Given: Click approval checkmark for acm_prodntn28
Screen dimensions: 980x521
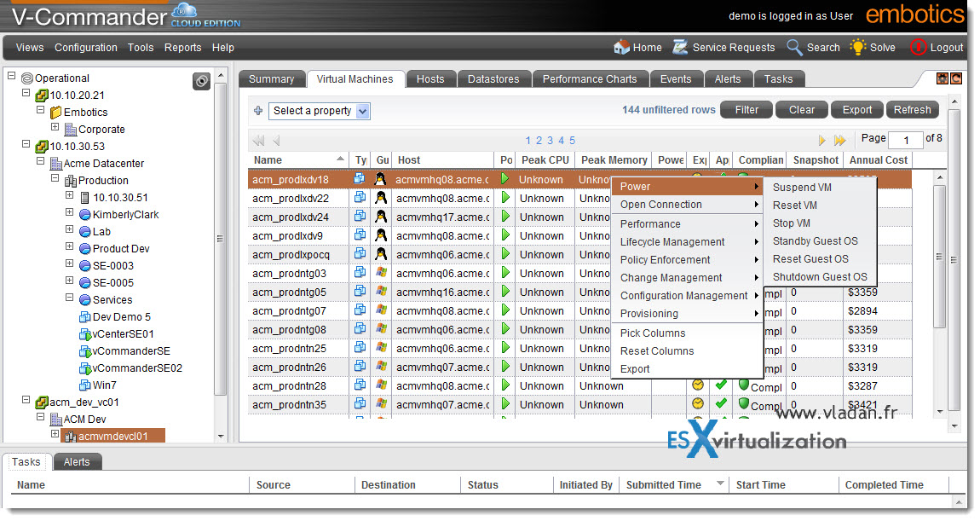Looking at the screenshot, I should (x=721, y=385).
